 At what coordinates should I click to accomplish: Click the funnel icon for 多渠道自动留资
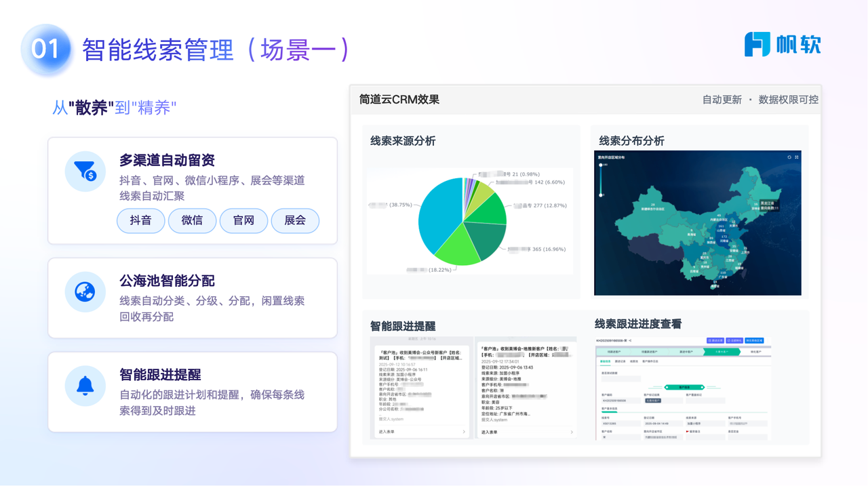pos(85,171)
